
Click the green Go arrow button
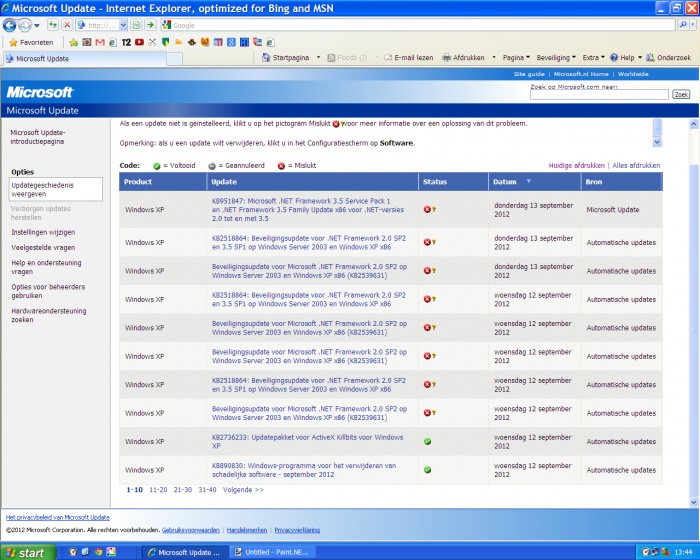point(150,25)
